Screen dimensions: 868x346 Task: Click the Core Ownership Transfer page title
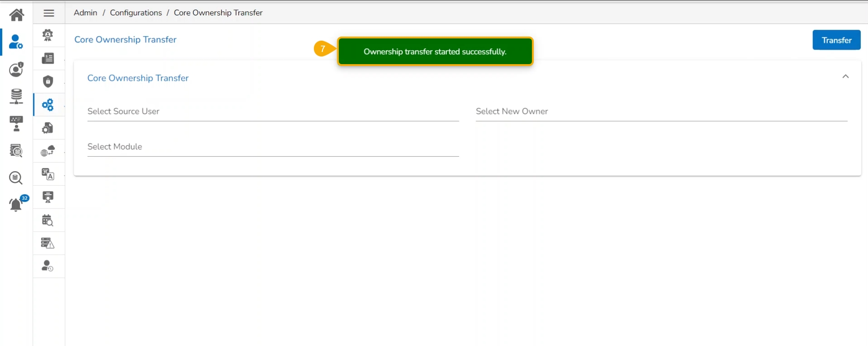pyautogui.click(x=125, y=40)
